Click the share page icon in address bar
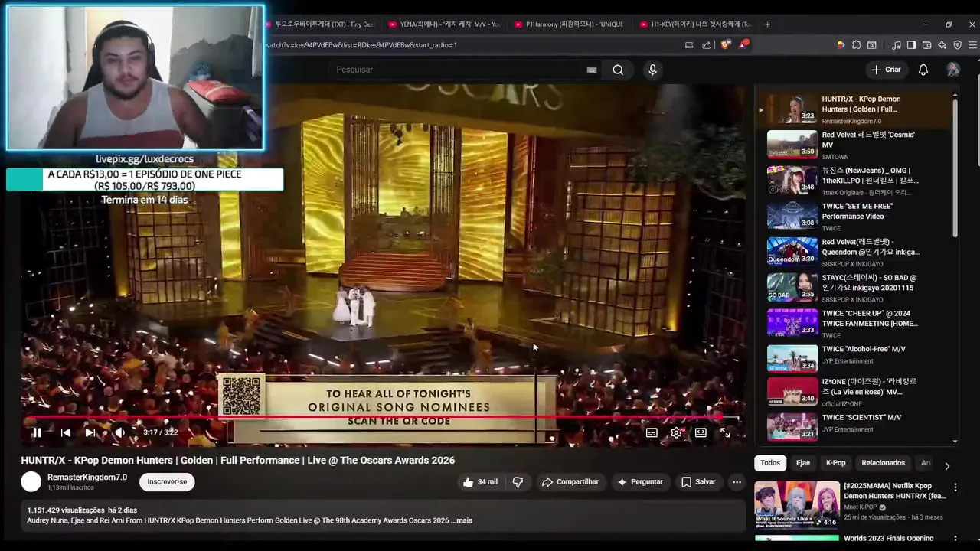 706,45
